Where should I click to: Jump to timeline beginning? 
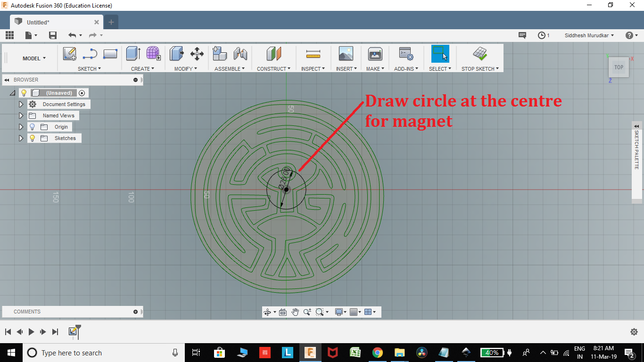[8, 332]
